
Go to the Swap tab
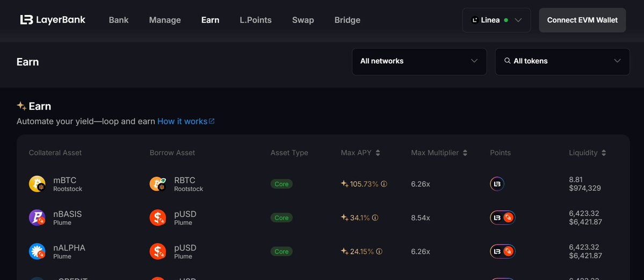pos(303,20)
